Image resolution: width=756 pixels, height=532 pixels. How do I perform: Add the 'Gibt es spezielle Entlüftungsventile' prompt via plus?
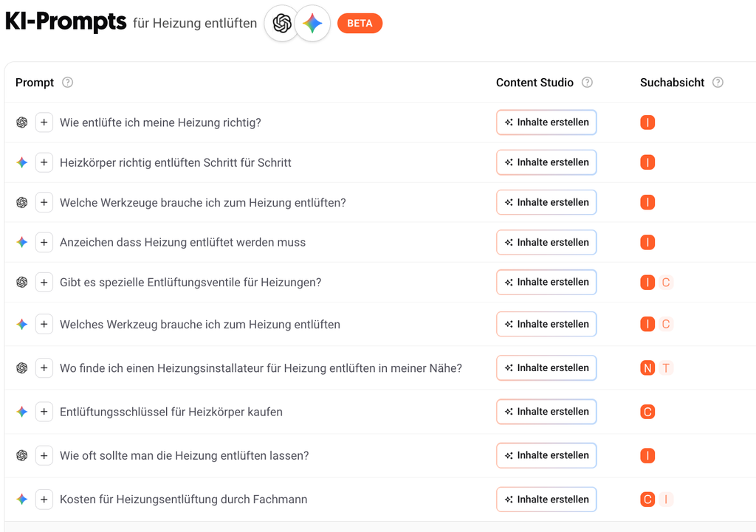tap(44, 282)
